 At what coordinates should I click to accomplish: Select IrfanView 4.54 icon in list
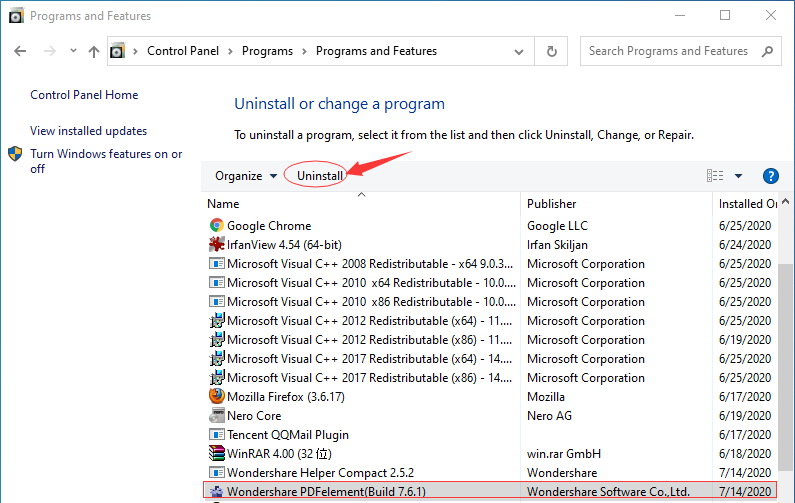point(216,244)
